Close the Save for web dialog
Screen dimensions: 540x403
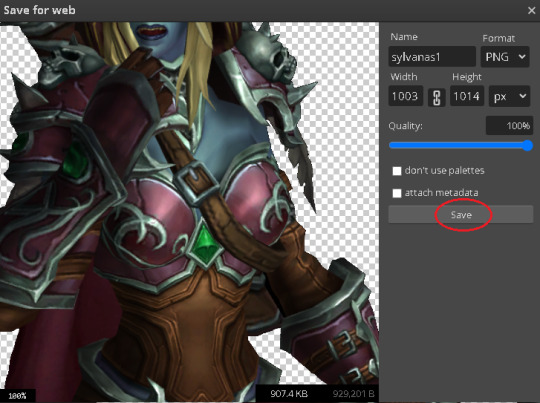click(x=531, y=11)
